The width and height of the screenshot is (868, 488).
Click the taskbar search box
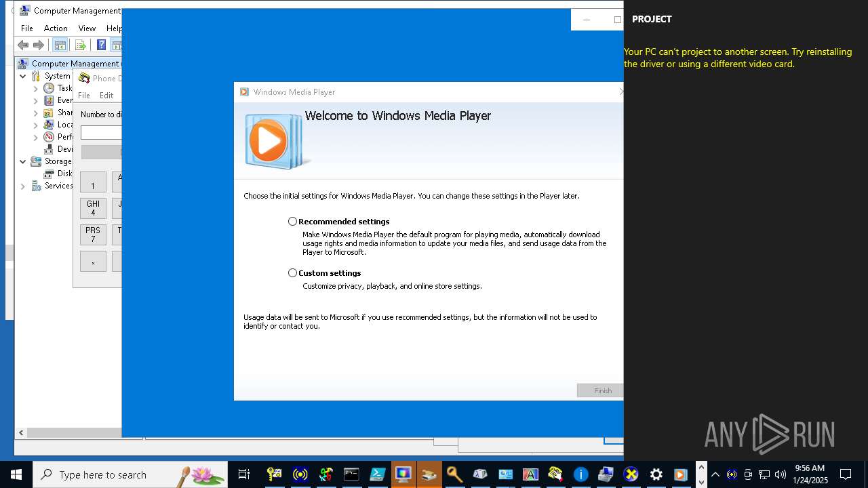click(x=130, y=474)
